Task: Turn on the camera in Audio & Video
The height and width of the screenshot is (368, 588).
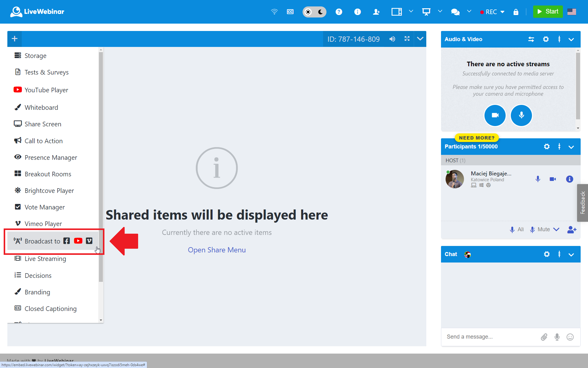Action: (495, 115)
